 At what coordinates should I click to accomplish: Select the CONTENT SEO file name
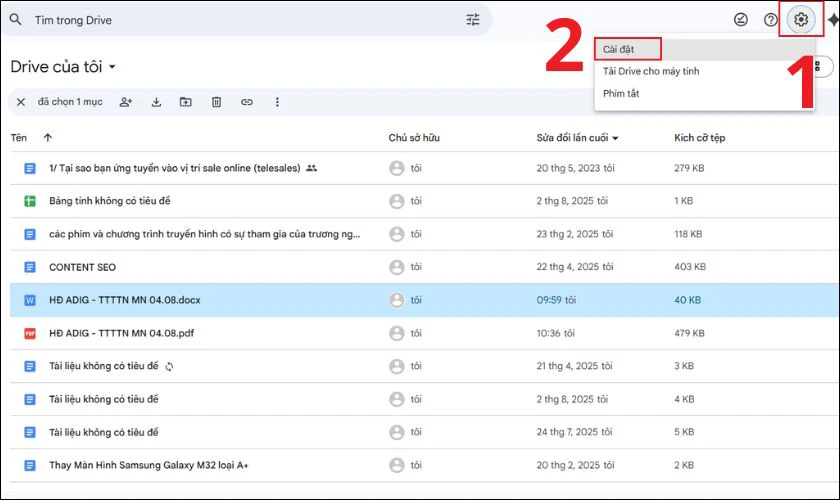click(82, 267)
